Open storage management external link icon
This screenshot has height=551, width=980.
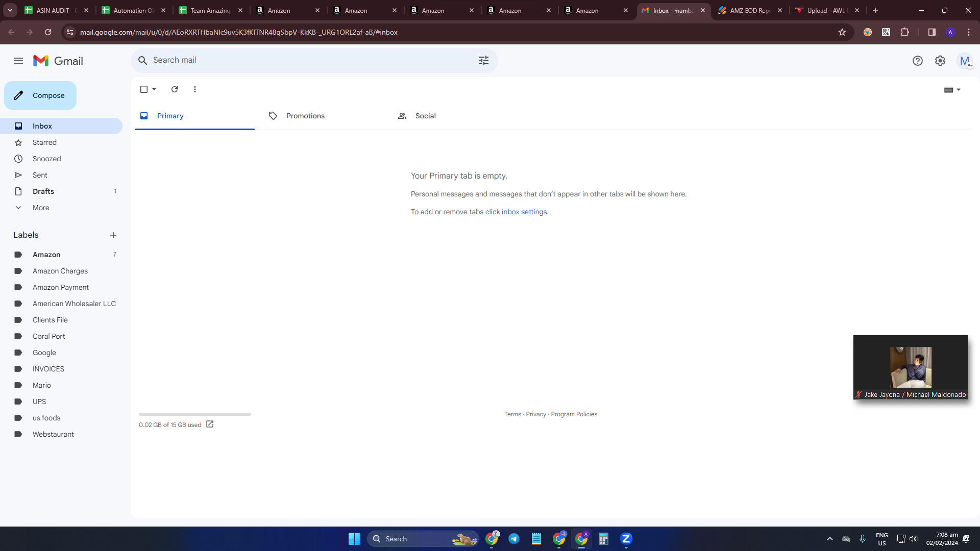coord(210,424)
